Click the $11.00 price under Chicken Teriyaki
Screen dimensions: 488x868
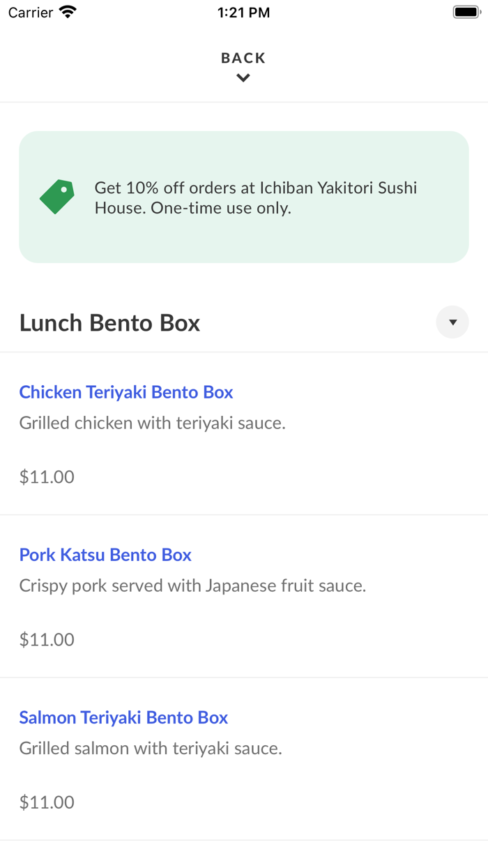(x=47, y=477)
